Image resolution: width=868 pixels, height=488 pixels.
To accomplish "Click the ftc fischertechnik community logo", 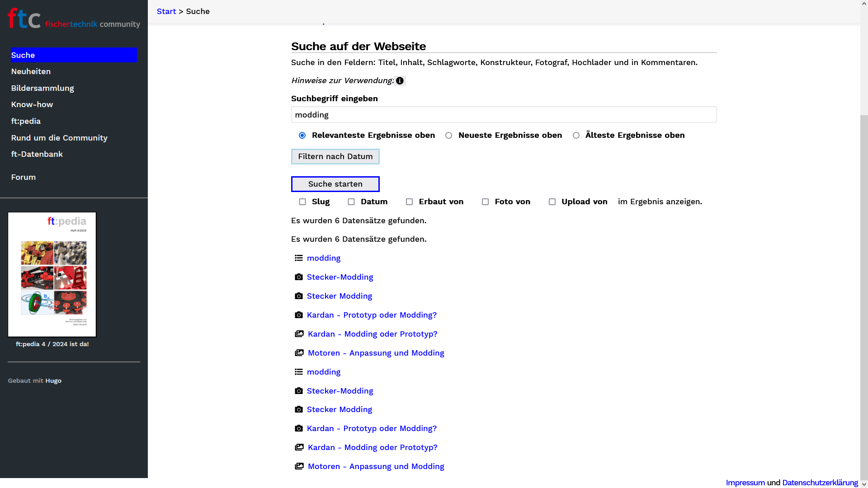I will [74, 19].
